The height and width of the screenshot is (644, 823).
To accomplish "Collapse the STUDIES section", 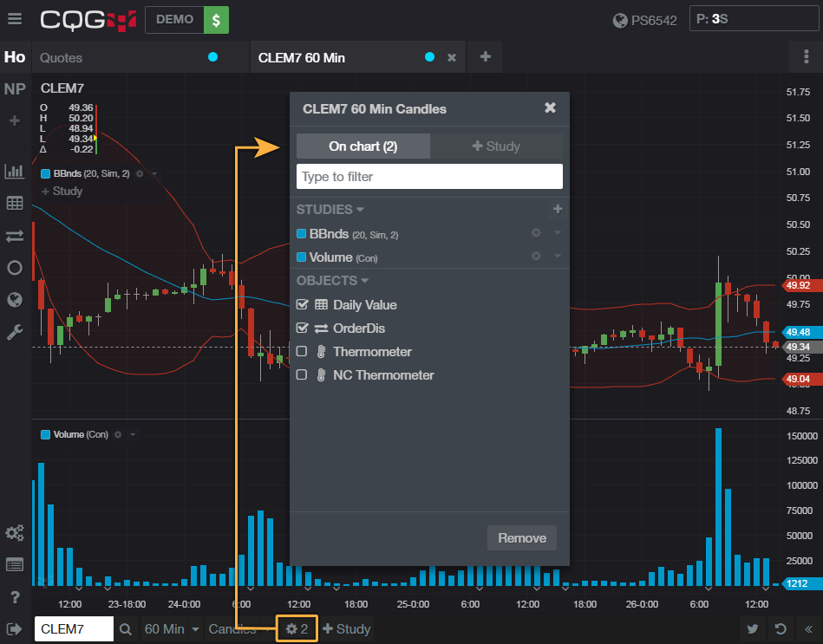I will coord(330,210).
